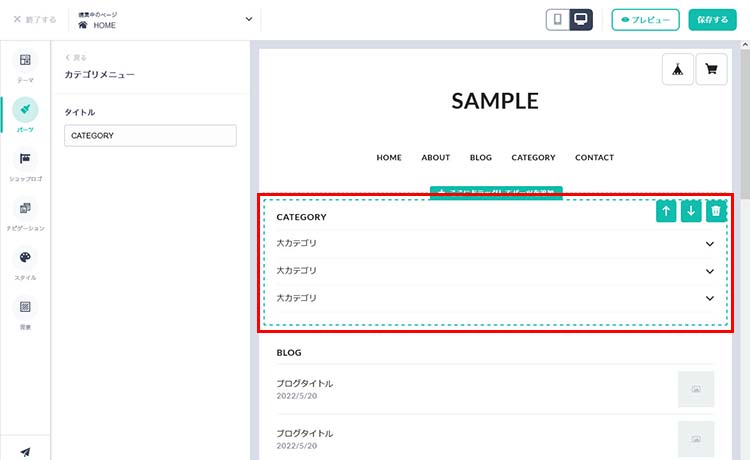Click CONTACT in the site navigation
Image resolution: width=750 pixels, height=460 pixels.
pyautogui.click(x=594, y=158)
